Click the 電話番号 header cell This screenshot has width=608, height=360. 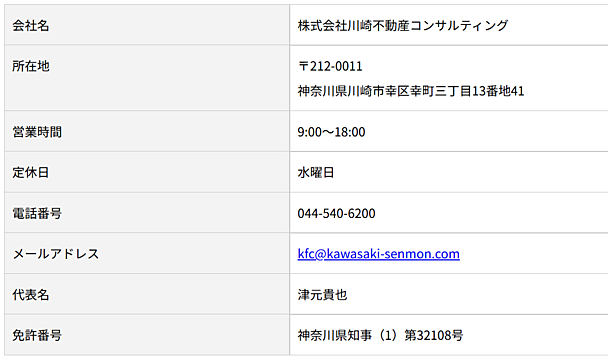147,213
